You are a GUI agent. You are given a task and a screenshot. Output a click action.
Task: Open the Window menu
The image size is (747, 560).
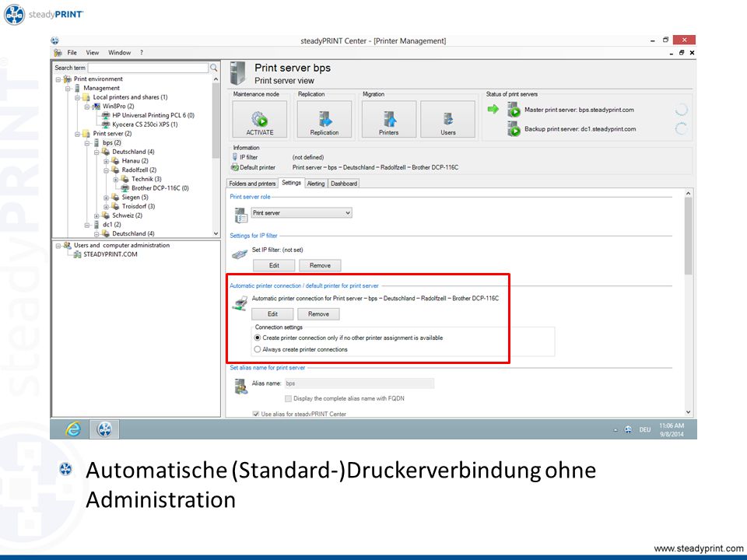tap(119, 52)
